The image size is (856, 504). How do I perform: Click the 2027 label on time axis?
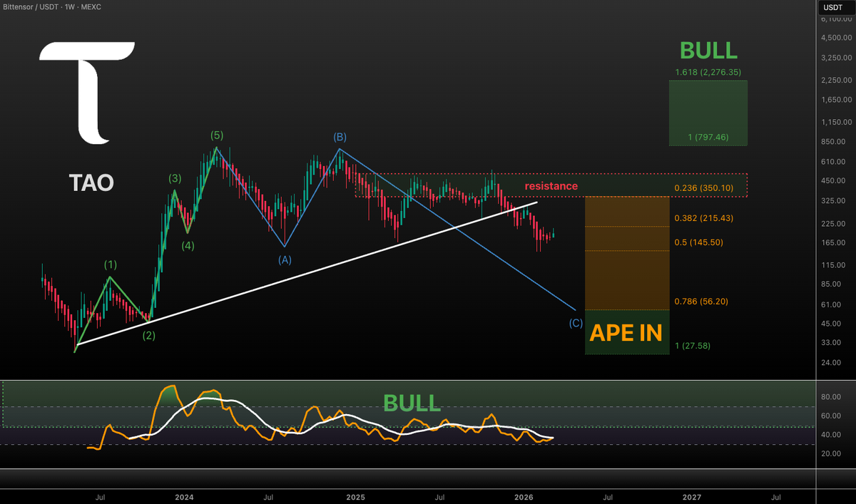[691, 496]
